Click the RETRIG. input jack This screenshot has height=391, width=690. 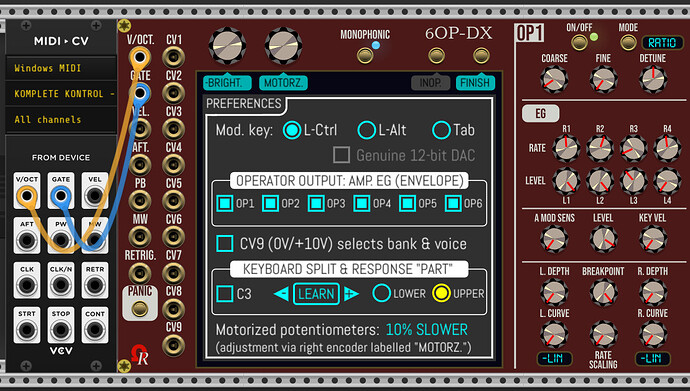(139, 273)
